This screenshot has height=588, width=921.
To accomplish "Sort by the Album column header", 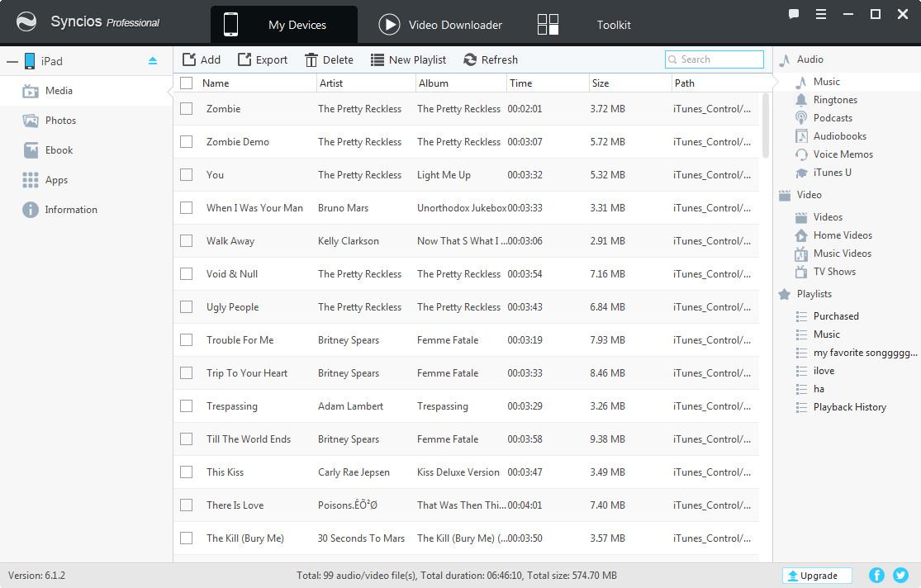I will (461, 83).
